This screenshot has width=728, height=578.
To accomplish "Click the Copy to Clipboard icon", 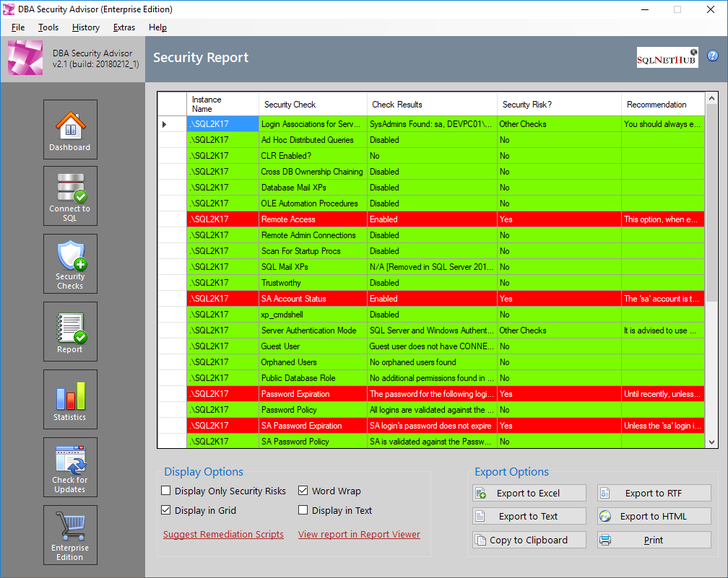I will [480, 540].
